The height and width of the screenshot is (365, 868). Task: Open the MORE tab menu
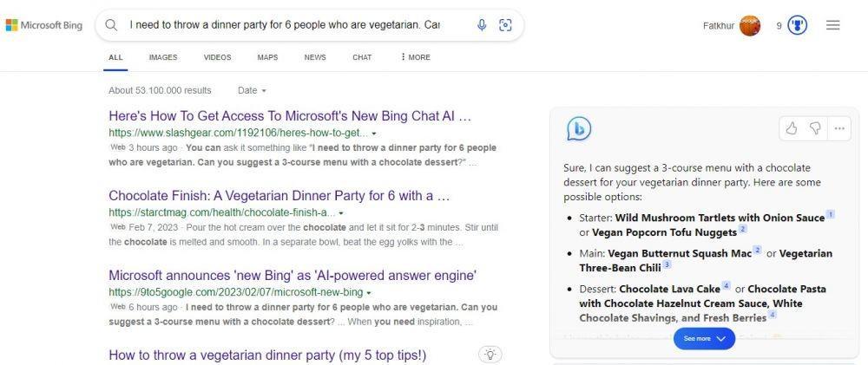pos(415,57)
